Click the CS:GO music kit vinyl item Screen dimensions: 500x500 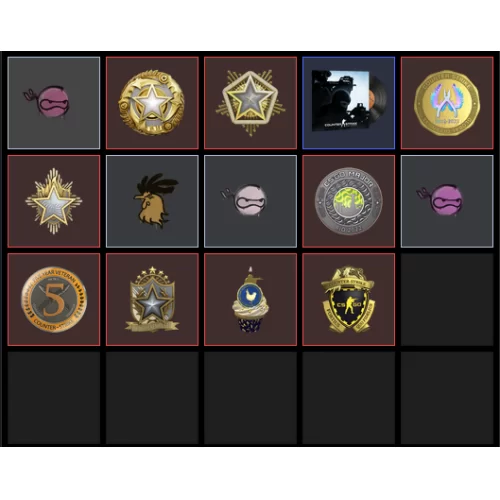(x=349, y=103)
